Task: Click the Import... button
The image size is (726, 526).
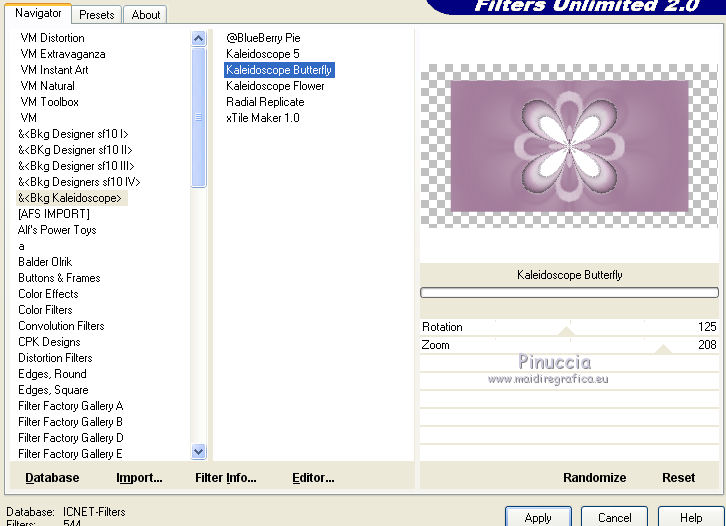Action: [139, 478]
